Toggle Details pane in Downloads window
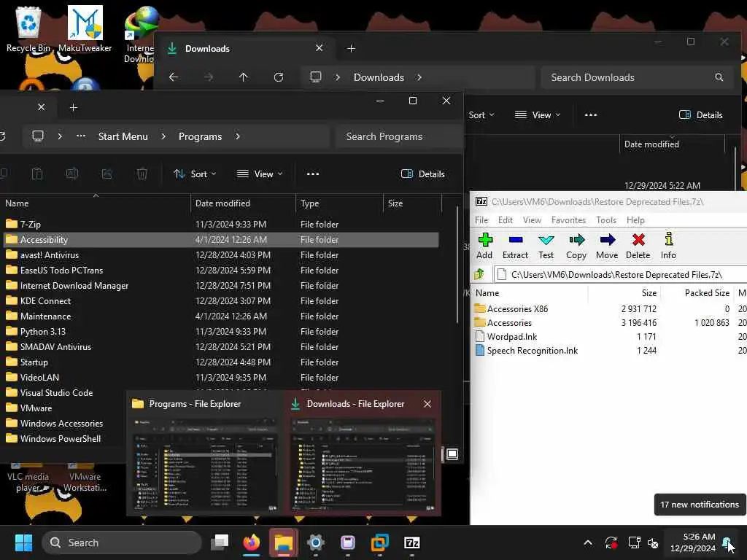Screen dimensions: 747x560 tap(701, 115)
